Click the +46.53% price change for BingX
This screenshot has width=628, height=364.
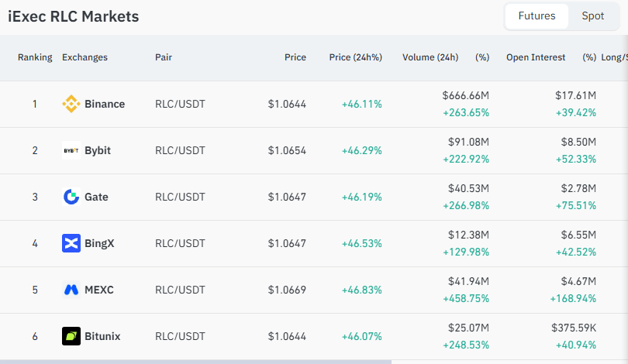pyautogui.click(x=361, y=243)
